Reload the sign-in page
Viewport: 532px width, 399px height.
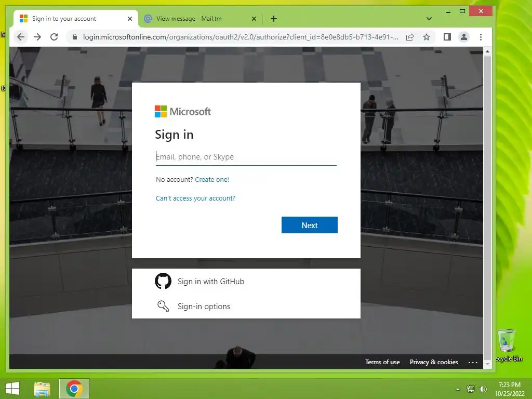(x=54, y=37)
